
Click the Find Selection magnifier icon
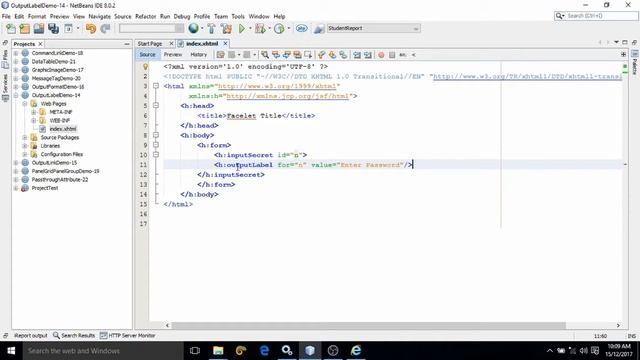pyautogui.click(x=265, y=55)
